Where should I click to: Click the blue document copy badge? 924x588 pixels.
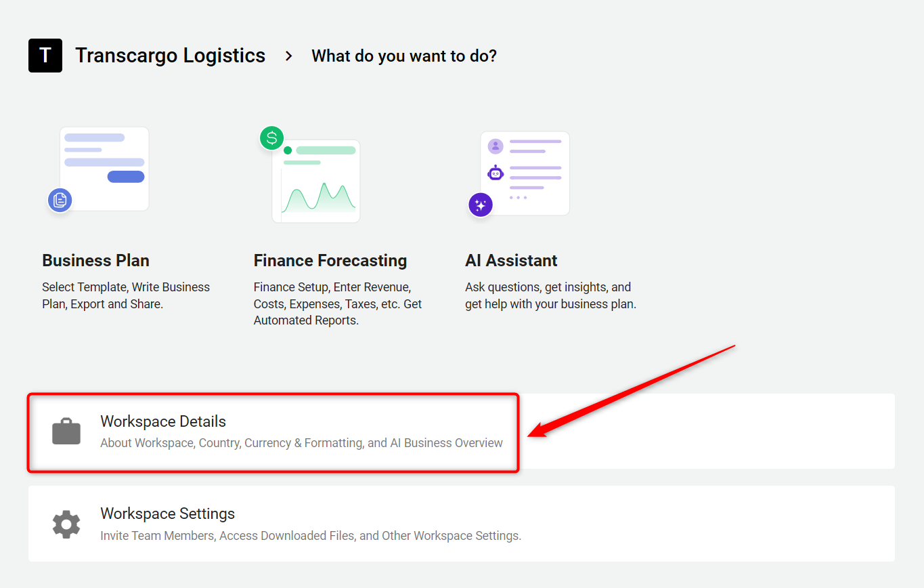[x=60, y=200]
